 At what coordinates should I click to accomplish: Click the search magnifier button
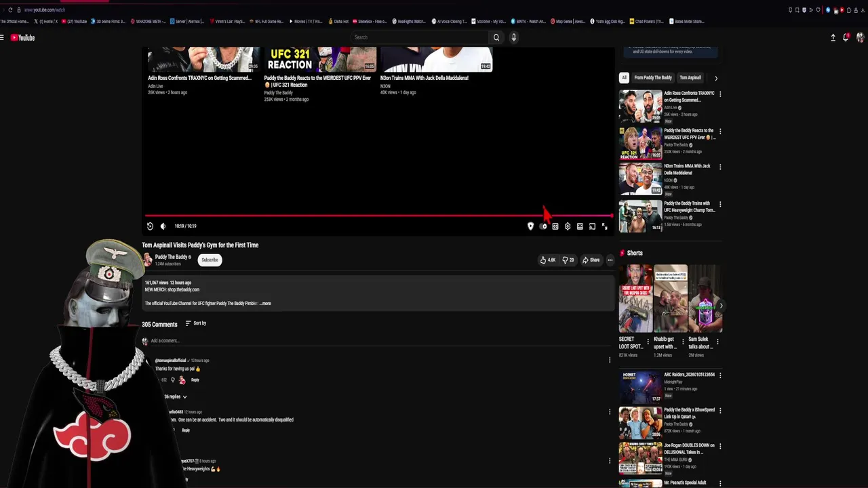496,37
